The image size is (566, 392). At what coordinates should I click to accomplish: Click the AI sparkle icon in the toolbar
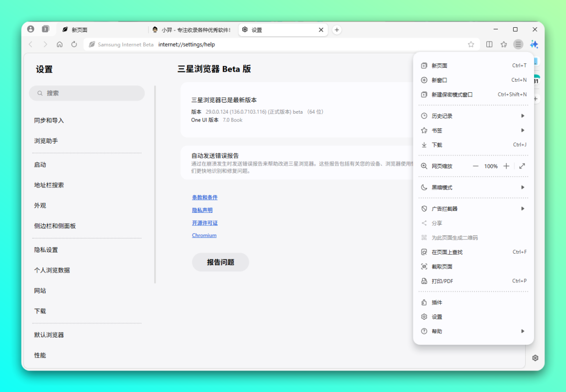[534, 45]
